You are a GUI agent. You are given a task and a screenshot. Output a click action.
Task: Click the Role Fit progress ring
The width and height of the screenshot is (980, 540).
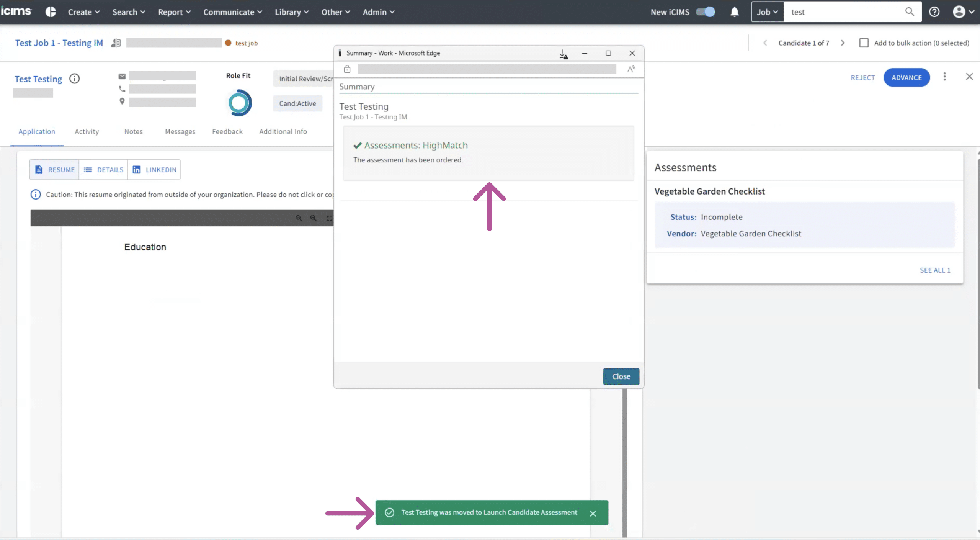coord(240,103)
